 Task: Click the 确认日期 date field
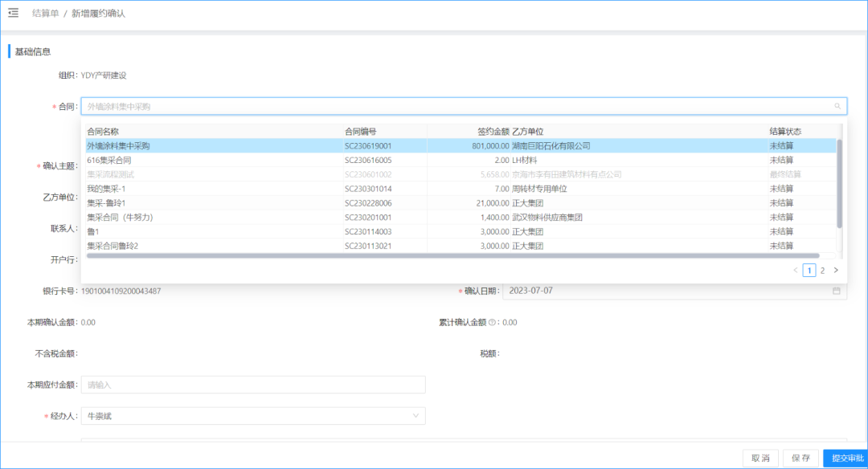[675, 291]
